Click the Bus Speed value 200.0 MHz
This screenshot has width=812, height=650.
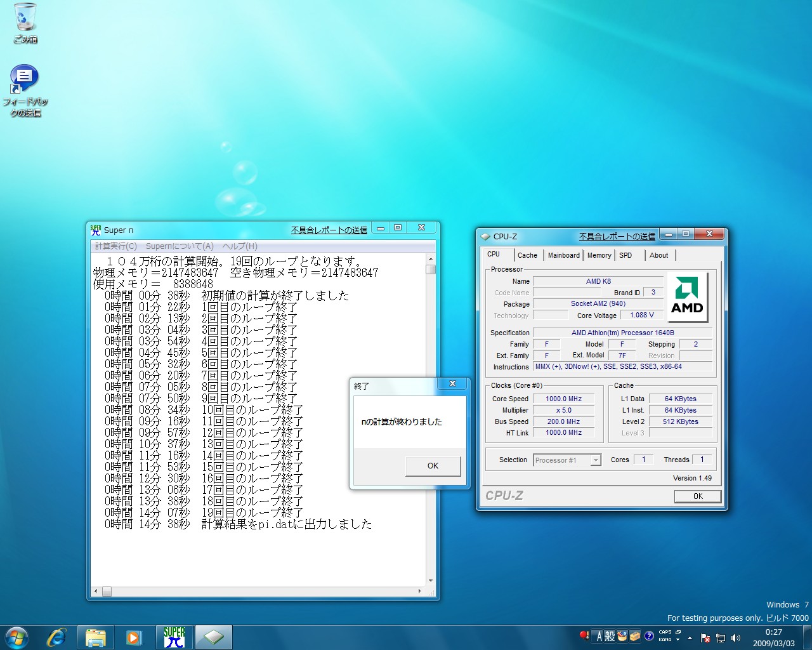coord(563,421)
